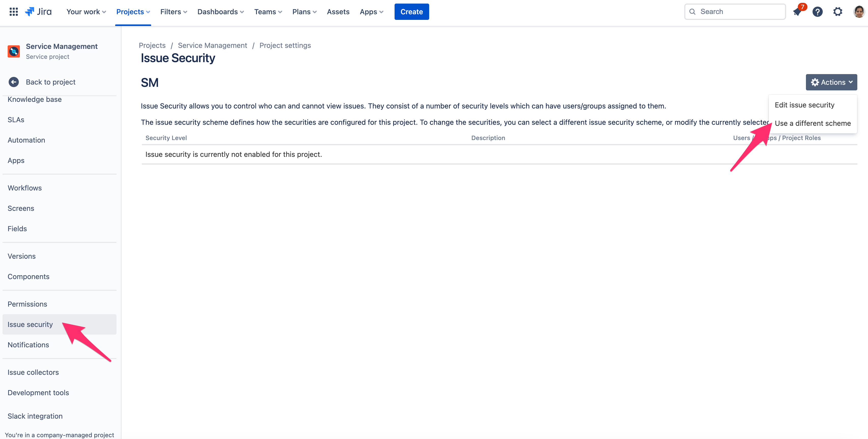Choose Use a different scheme option
Image resolution: width=868 pixels, height=439 pixels.
(x=812, y=124)
